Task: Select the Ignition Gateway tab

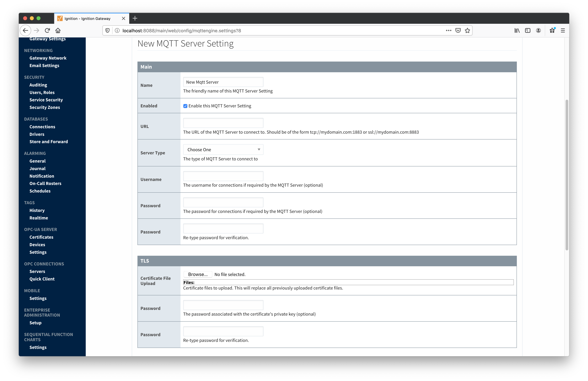Action: pos(91,19)
